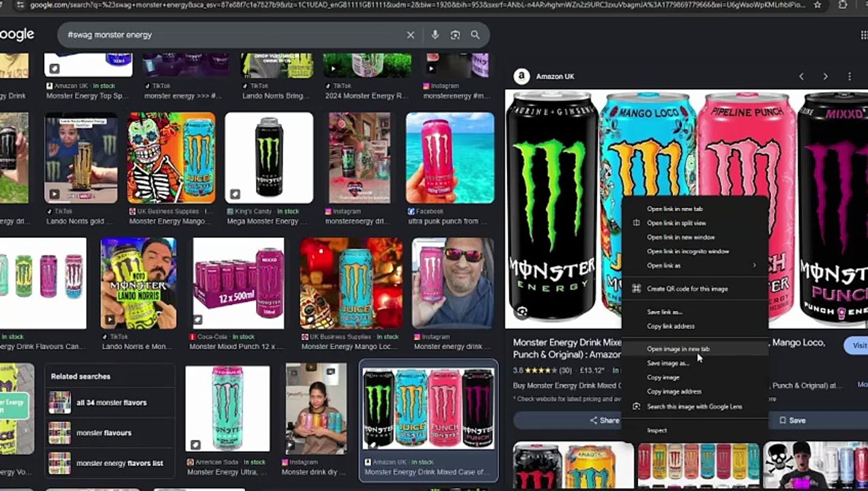Go to previous image in preview panel

(x=802, y=76)
